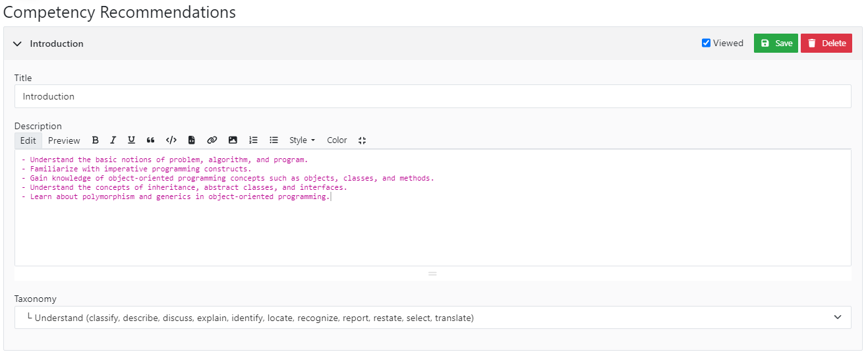Apply bold formatting in Description toolbar
Viewport: 868px width, 354px height.
coord(96,140)
